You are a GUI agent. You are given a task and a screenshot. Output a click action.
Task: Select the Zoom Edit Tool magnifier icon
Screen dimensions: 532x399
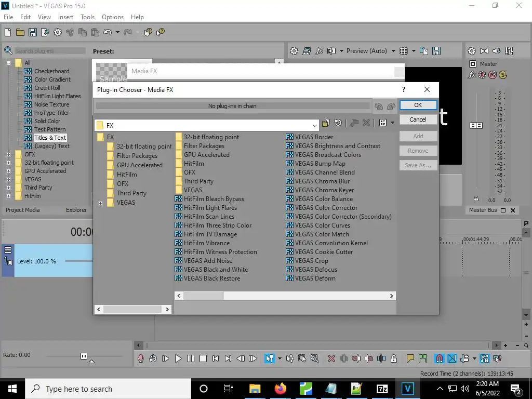coord(314,358)
